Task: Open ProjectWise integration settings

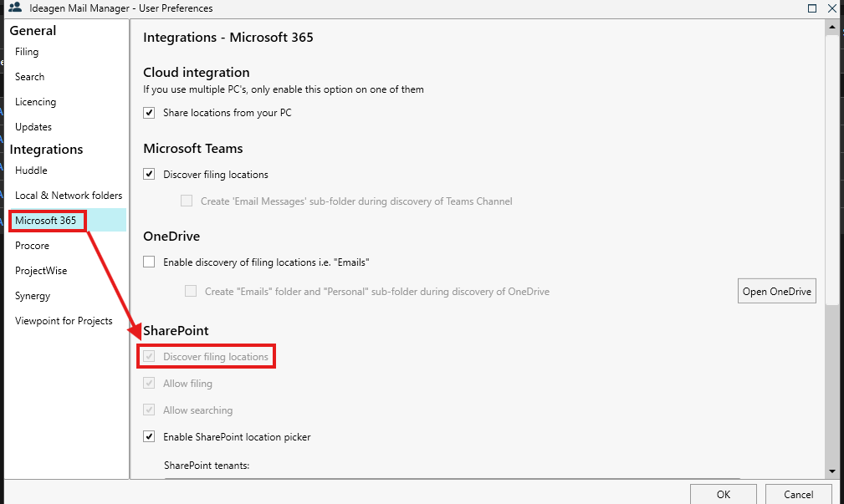Action: (x=41, y=271)
